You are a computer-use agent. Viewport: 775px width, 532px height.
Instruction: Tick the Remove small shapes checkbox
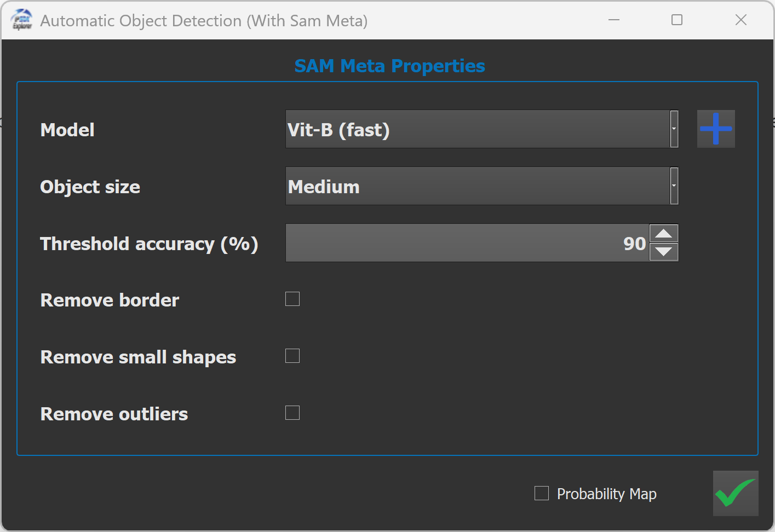[292, 356]
